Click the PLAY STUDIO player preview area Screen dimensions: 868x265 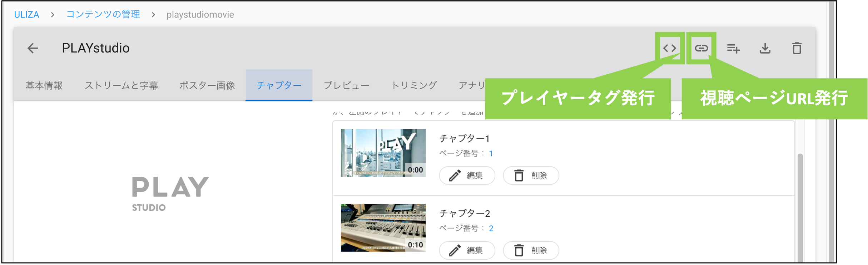(170, 194)
